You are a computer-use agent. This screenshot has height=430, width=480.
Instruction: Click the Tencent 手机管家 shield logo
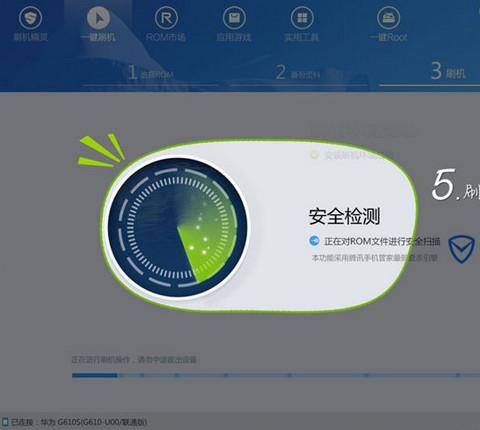coord(461,249)
